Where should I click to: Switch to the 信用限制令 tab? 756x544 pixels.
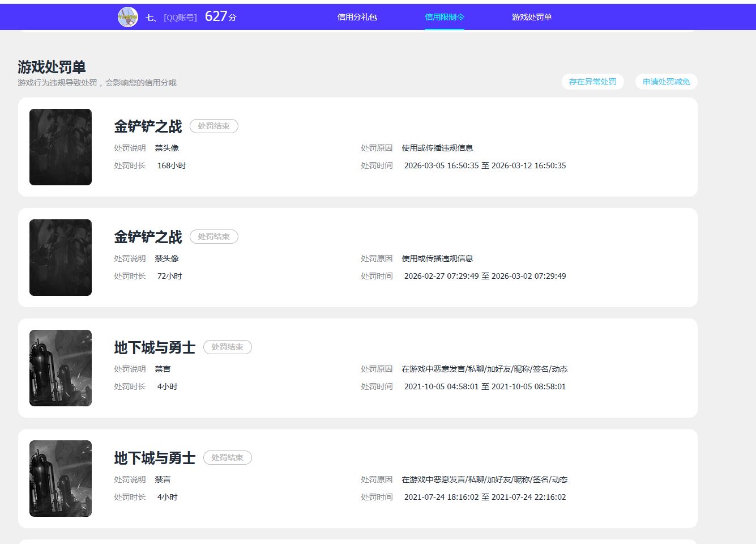pyautogui.click(x=444, y=18)
